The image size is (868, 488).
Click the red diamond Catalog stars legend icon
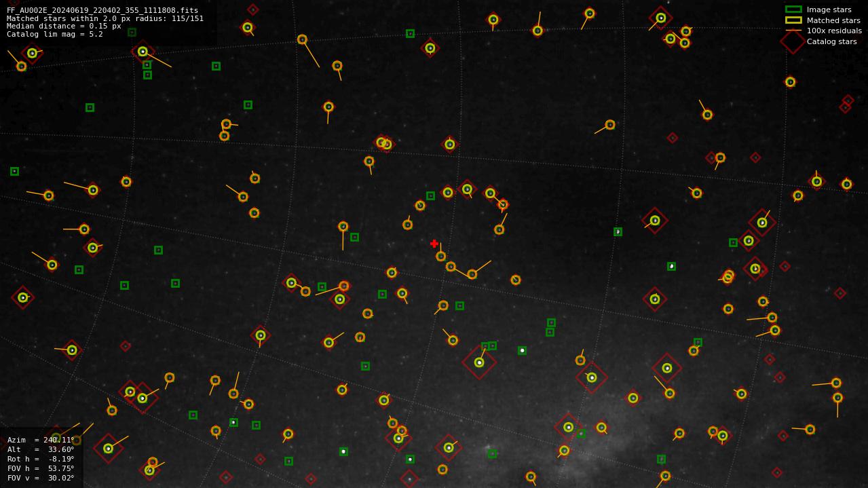(x=793, y=41)
